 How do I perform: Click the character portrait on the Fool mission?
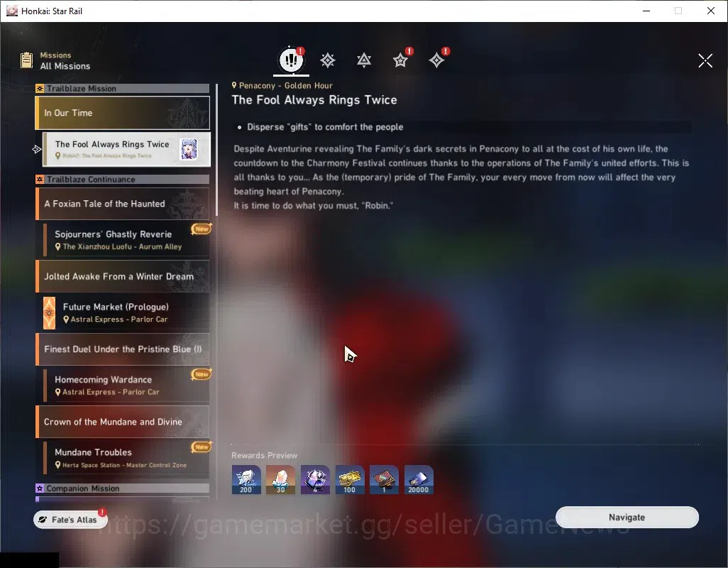coord(189,149)
